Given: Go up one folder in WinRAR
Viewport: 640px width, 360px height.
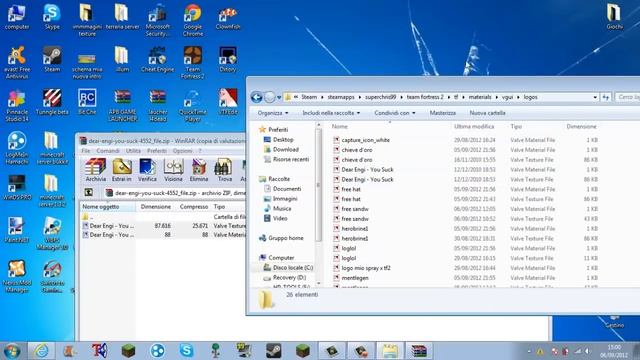Looking at the screenshot, I should pos(89,193).
